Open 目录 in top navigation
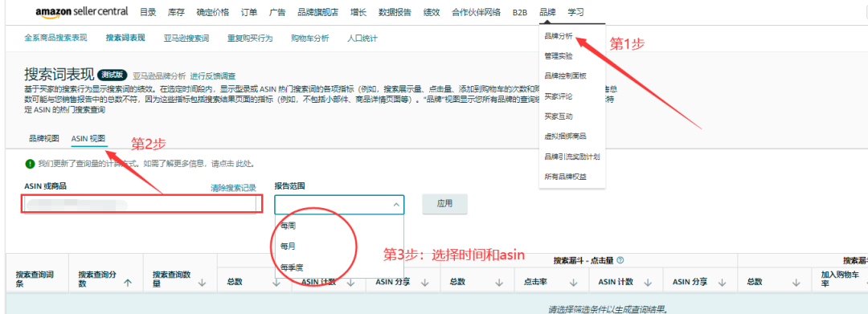This screenshot has height=314, width=868. pyautogui.click(x=148, y=12)
